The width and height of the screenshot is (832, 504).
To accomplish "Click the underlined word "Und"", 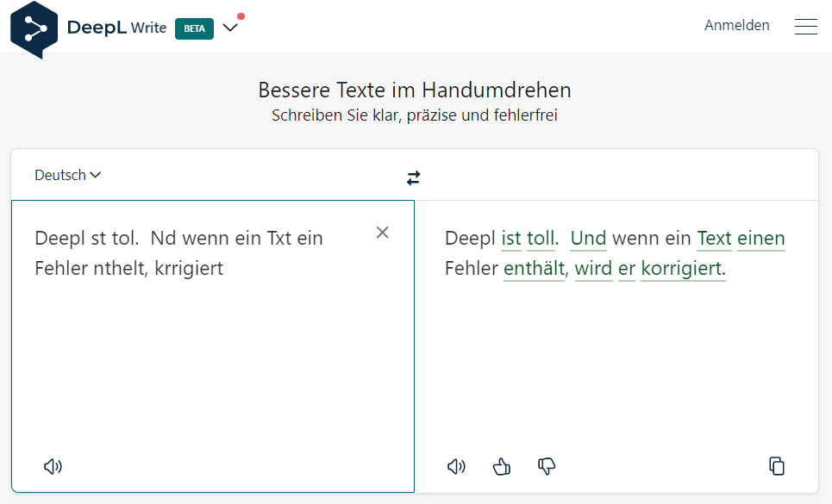I will pyautogui.click(x=588, y=238).
